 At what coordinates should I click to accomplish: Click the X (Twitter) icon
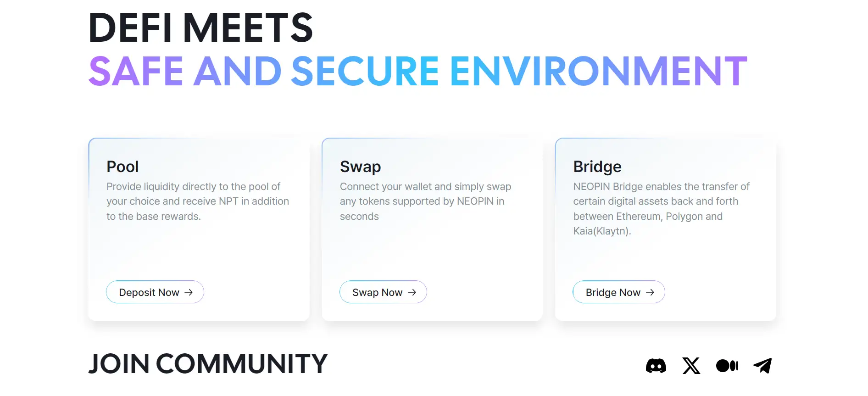pyautogui.click(x=691, y=366)
